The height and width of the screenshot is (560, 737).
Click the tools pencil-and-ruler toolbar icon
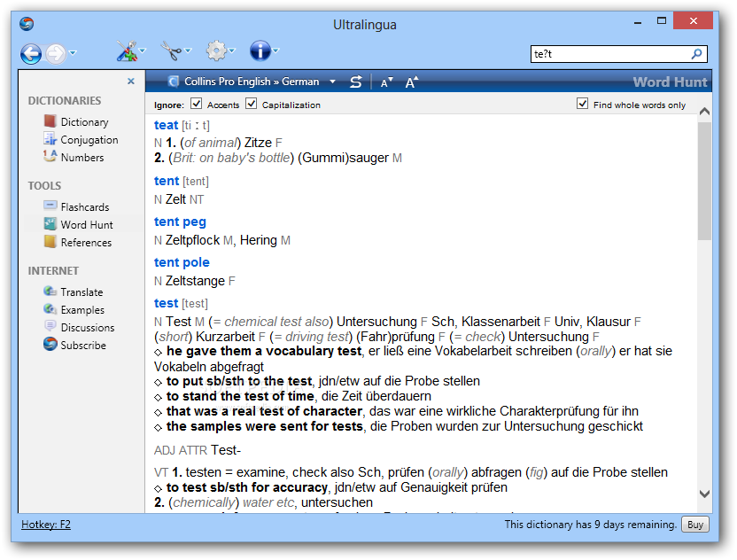pos(126,51)
